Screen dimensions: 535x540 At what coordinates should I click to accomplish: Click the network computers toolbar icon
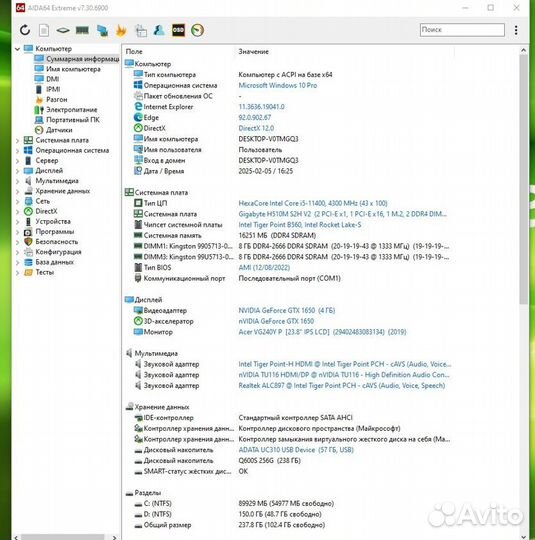[x=102, y=30]
